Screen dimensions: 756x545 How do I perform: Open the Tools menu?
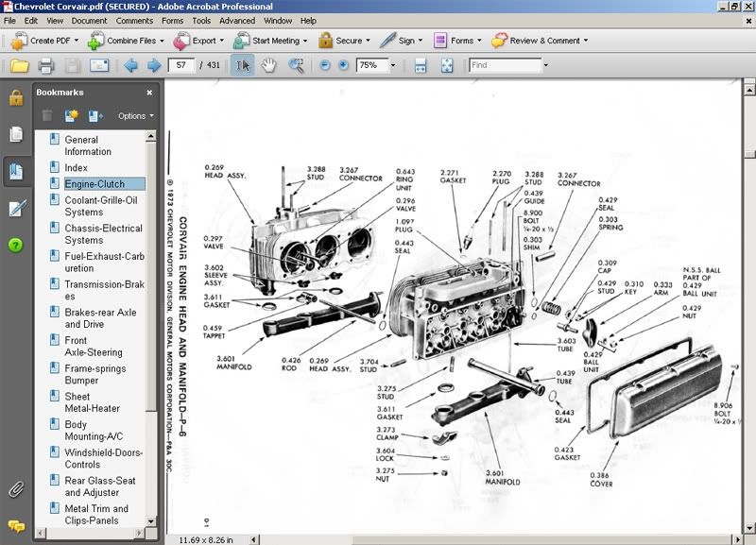pos(201,21)
